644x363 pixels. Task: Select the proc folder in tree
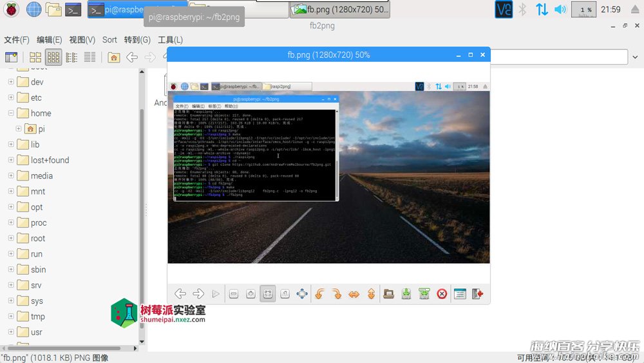pos(39,223)
